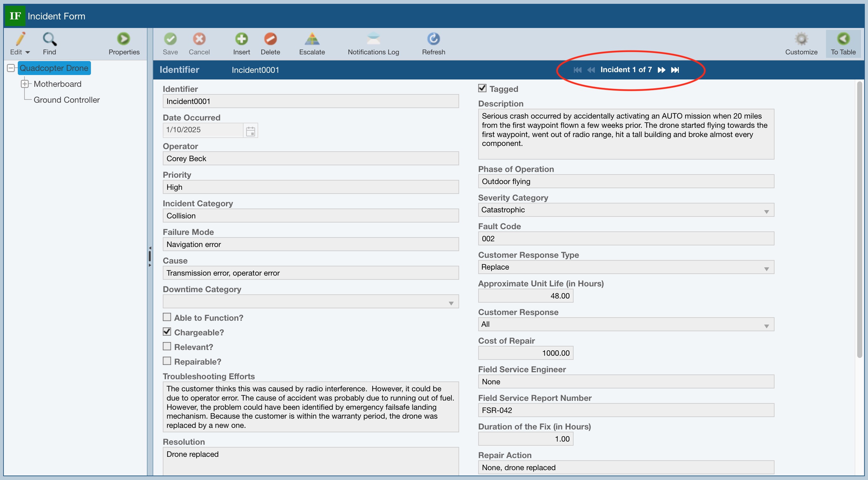Click the Description text area
Screen dimensions: 868x480
tap(626, 134)
